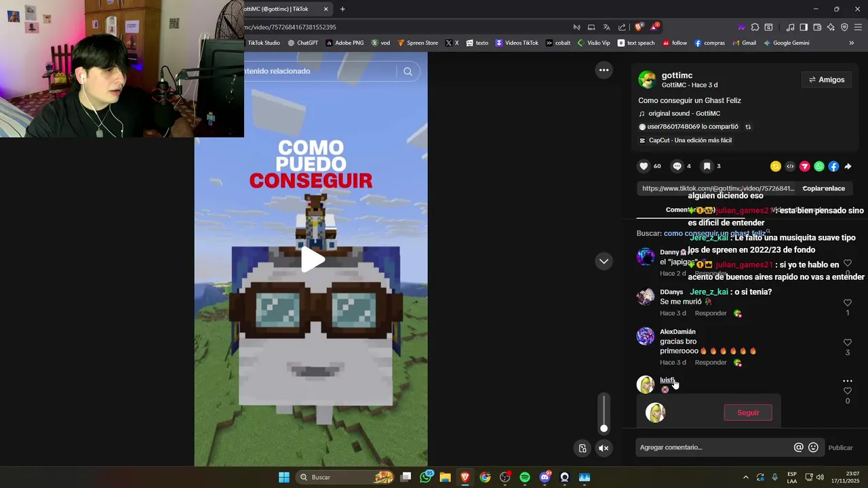The height and width of the screenshot is (488, 868).
Task: Open DDanys' profile avatar
Action: point(646,297)
